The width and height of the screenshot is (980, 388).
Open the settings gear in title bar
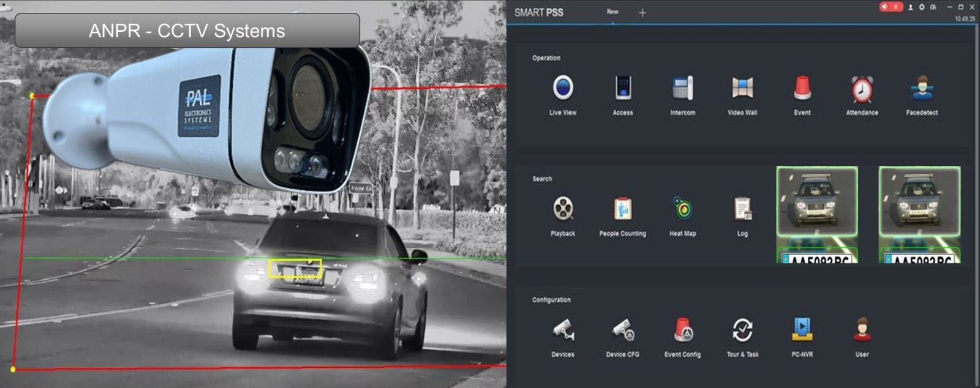click(921, 7)
